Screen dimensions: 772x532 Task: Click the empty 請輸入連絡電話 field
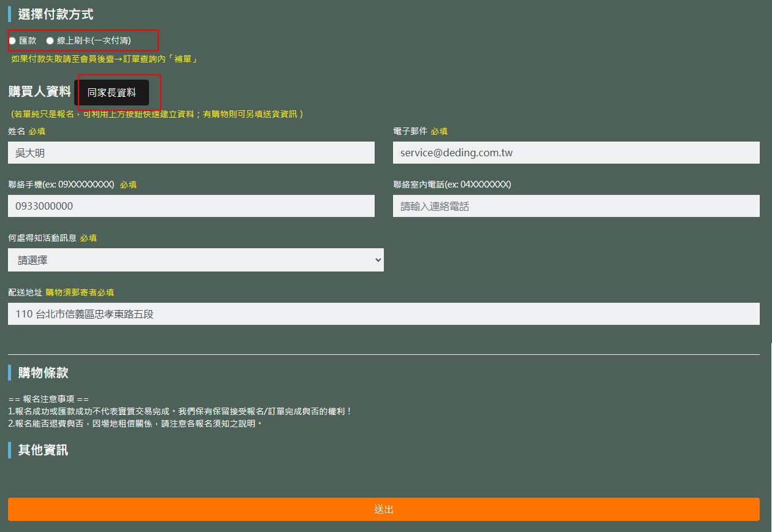[x=576, y=206]
